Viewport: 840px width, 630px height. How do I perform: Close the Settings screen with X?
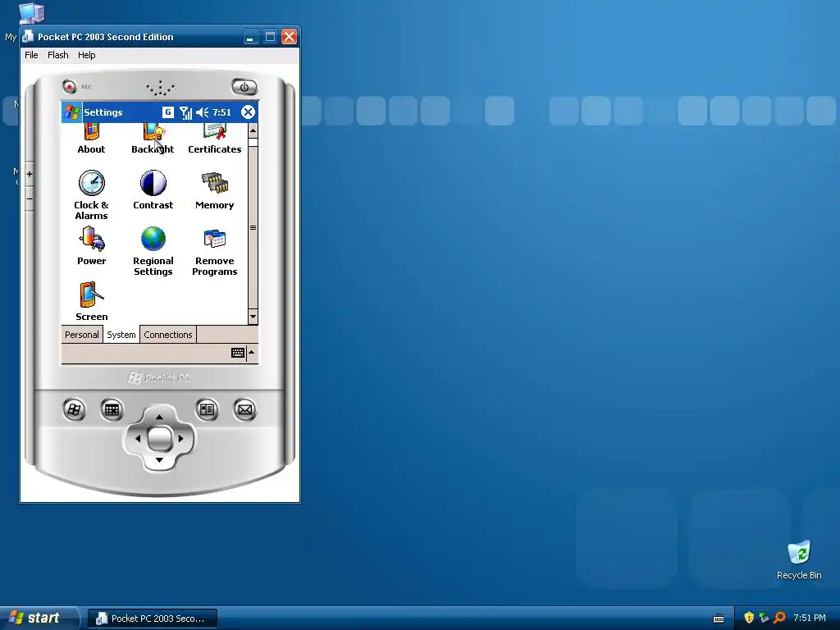pyautogui.click(x=248, y=112)
